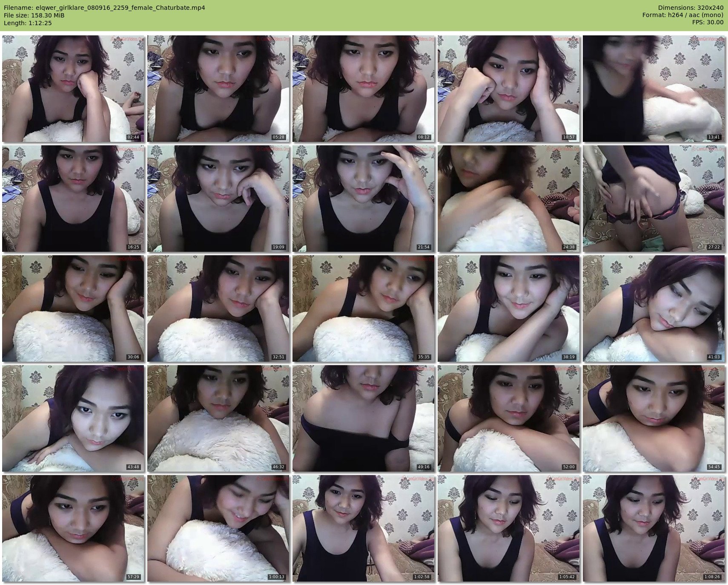Click the thumbnail at 08:12
The image size is (728, 585).
[364, 89]
